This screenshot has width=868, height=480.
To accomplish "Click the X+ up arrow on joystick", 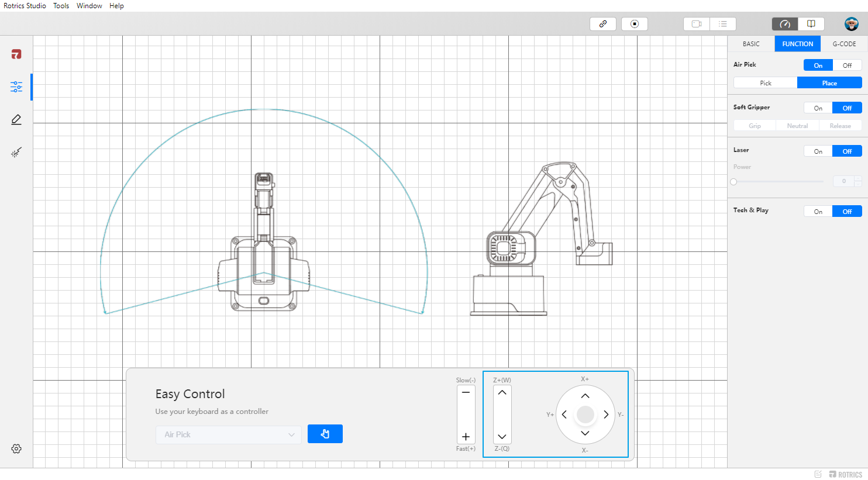I will tap(585, 396).
